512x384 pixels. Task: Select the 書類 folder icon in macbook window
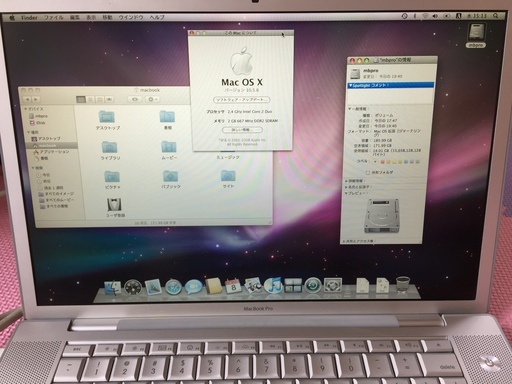coord(167,117)
